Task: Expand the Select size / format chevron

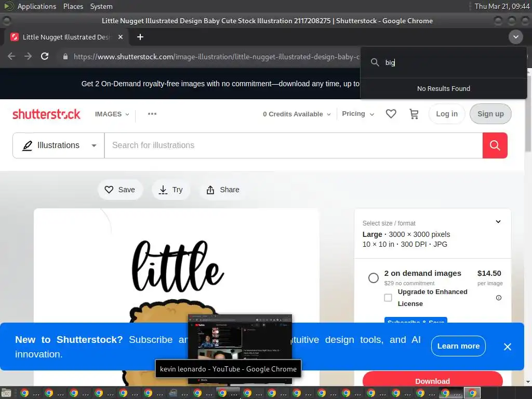Action: coord(498,221)
